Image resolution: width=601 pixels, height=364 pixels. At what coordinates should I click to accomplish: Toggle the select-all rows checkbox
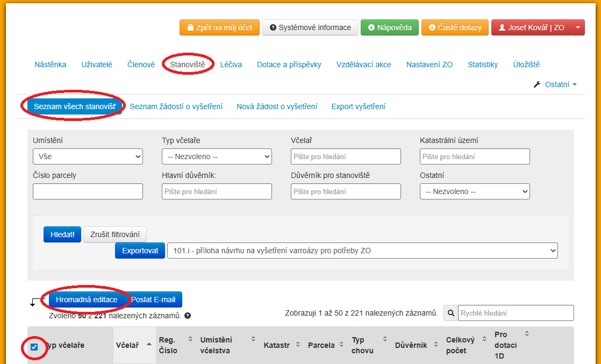pos(34,347)
